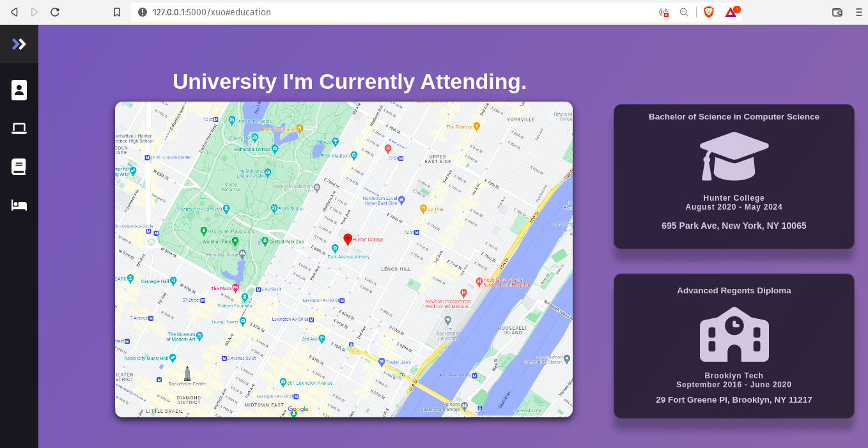Click the Up Thai restaurant marker

click(422, 209)
